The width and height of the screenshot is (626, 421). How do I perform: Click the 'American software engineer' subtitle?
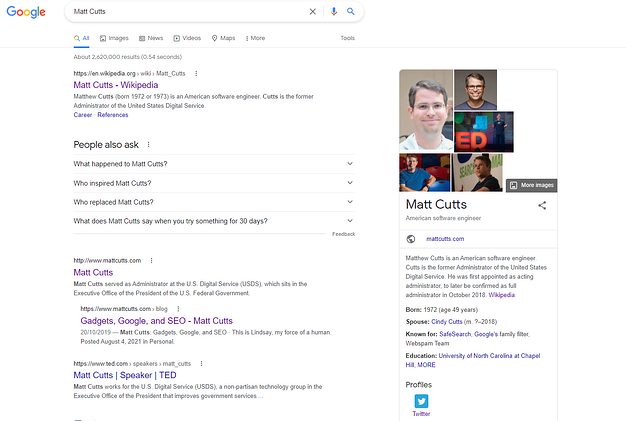(x=443, y=218)
